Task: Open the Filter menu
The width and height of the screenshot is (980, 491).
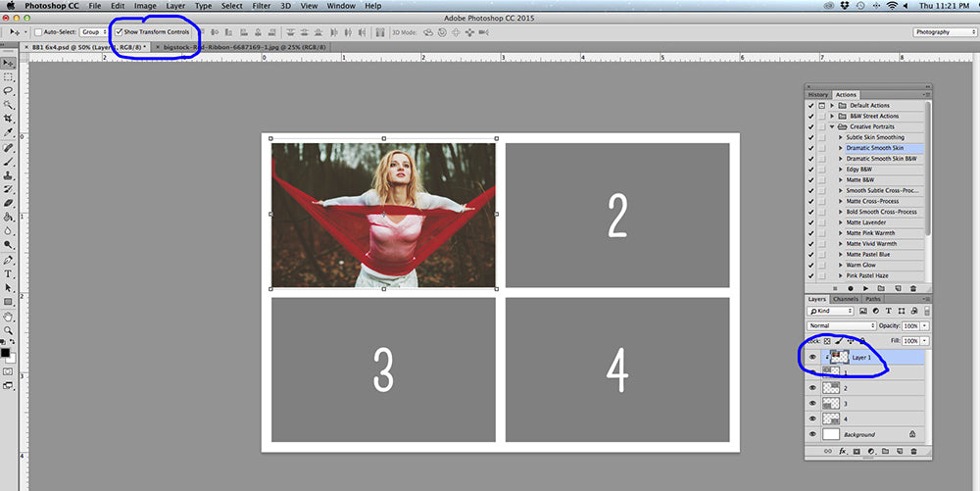Action: click(262, 6)
